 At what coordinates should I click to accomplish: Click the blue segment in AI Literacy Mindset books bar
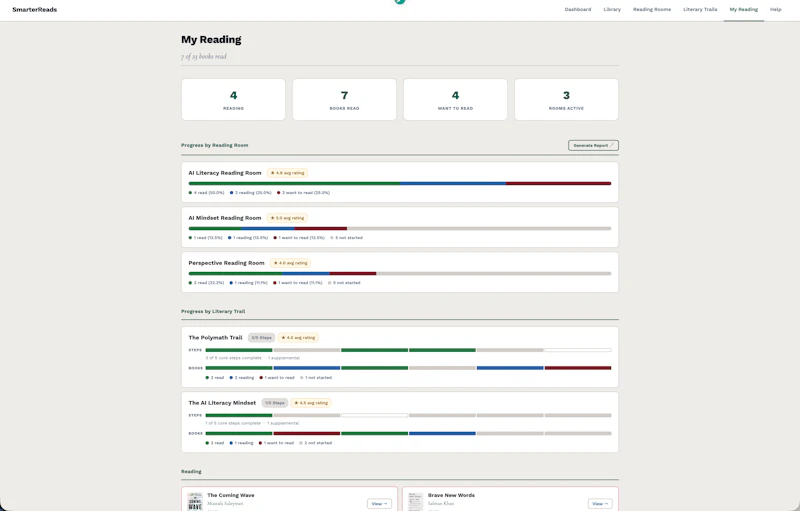pyautogui.click(x=442, y=433)
